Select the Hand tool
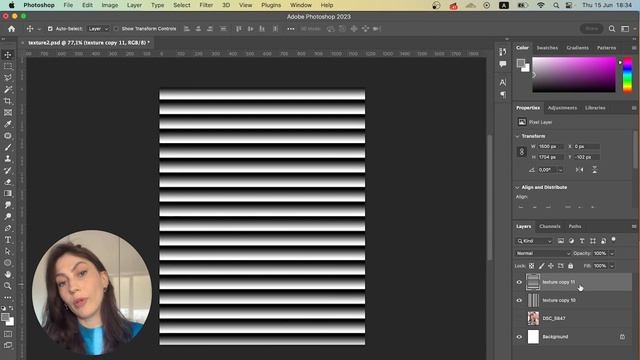 coord(8,274)
